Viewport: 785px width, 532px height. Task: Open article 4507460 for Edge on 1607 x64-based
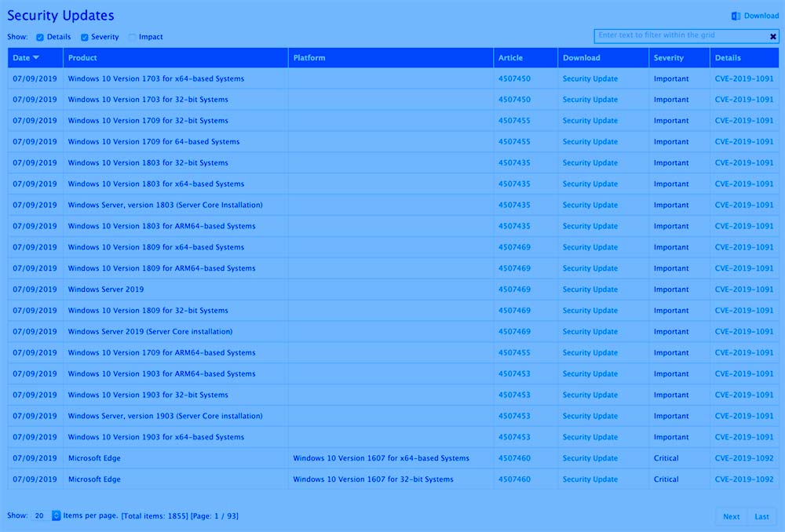[x=514, y=458]
